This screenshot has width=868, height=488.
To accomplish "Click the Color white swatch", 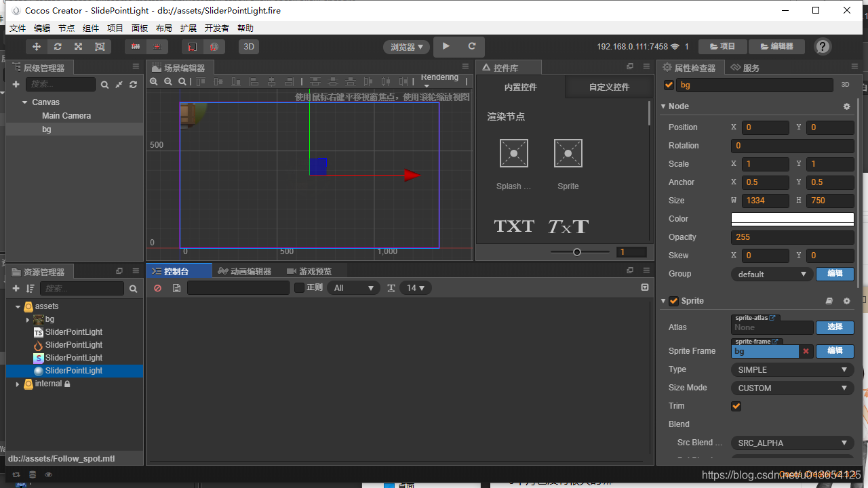I will point(792,219).
